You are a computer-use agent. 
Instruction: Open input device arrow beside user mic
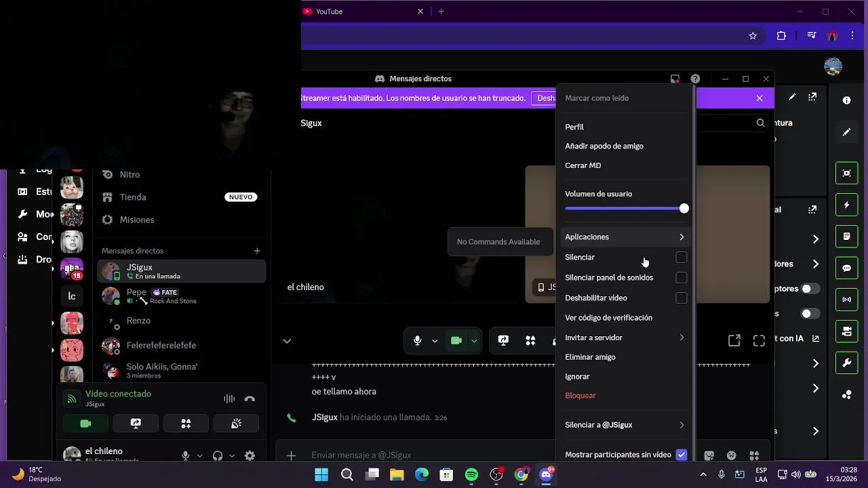point(199,456)
